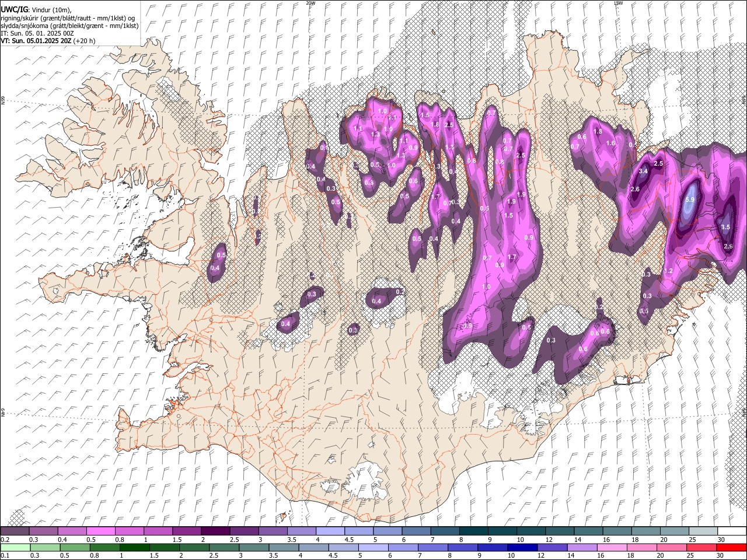The width and height of the screenshot is (747, 560).
Task: Click the 1.6 value on the map
Action: [611, 143]
